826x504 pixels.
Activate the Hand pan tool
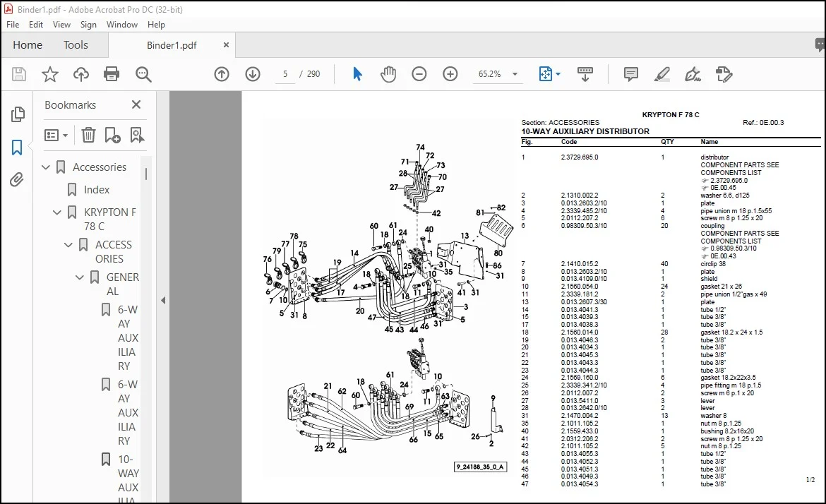[388, 74]
